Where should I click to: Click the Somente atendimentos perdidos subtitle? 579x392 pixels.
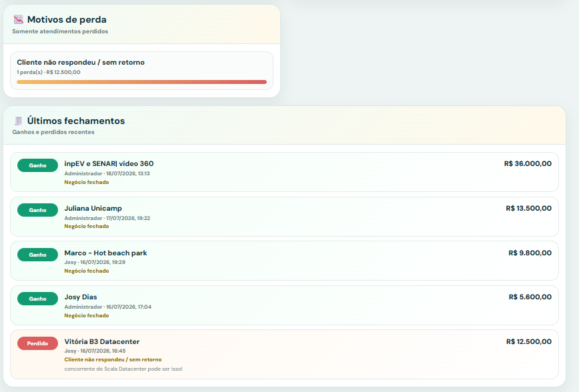pos(60,31)
